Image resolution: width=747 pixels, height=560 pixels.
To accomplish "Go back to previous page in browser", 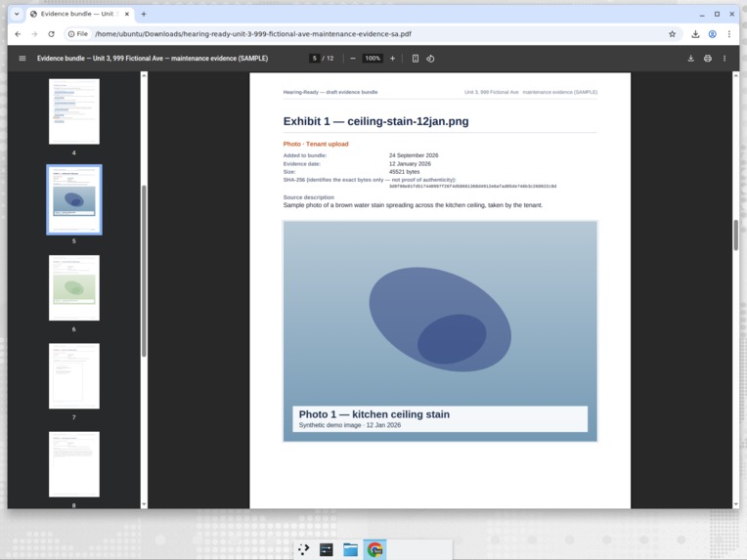I will coord(18,34).
